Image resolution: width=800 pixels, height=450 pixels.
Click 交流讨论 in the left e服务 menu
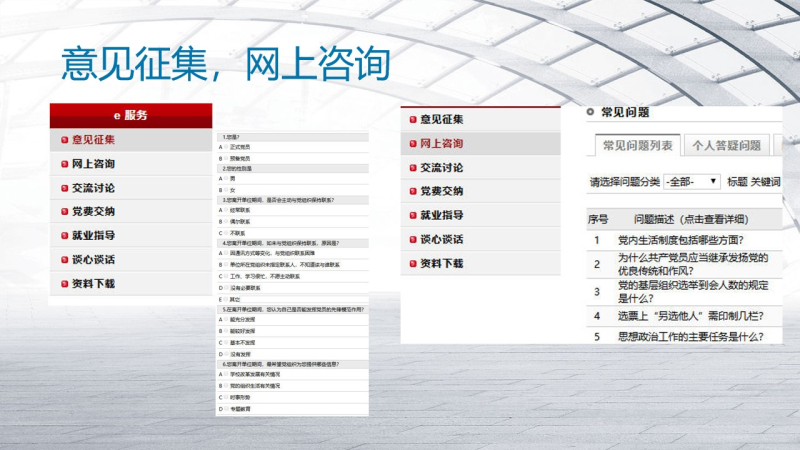(93, 188)
